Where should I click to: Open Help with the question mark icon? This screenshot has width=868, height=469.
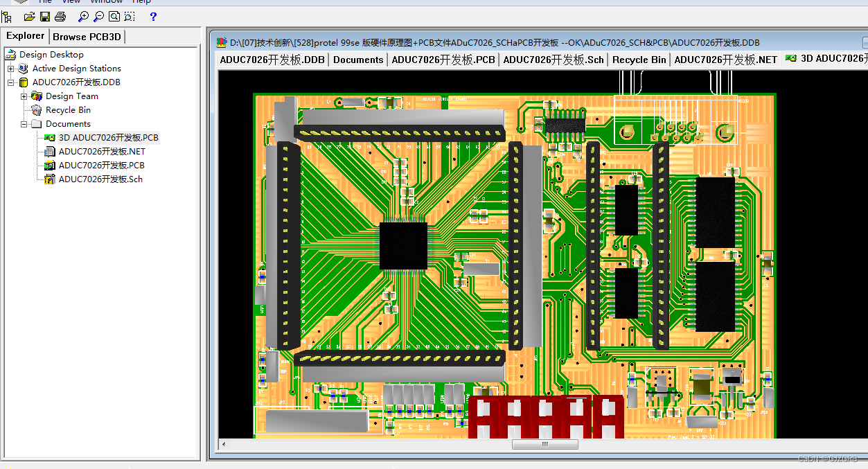coord(152,16)
